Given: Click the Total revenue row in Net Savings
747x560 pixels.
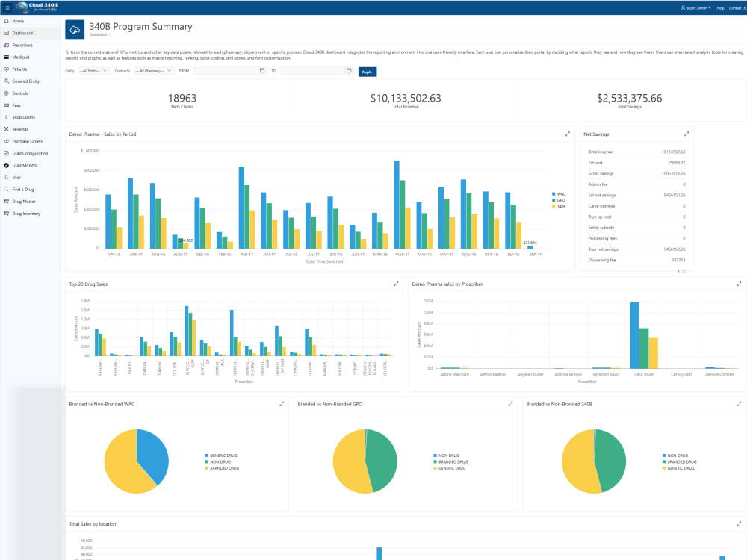Looking at the screenshot, I should tap(636, 152).
